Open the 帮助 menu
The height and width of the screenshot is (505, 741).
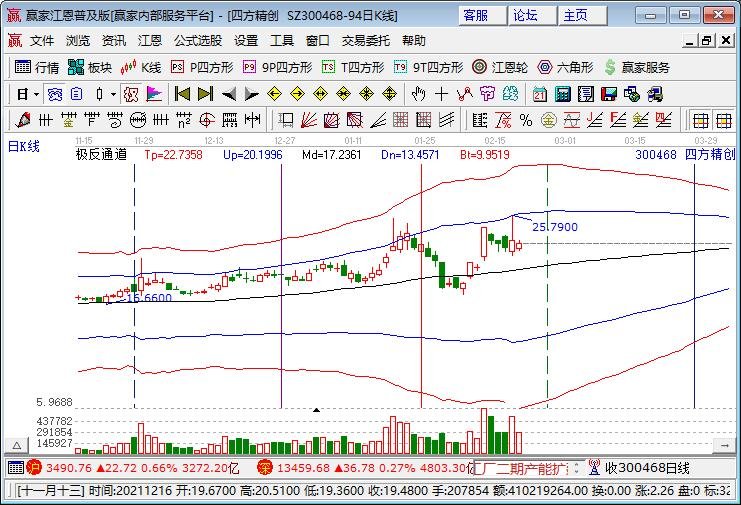414,41
